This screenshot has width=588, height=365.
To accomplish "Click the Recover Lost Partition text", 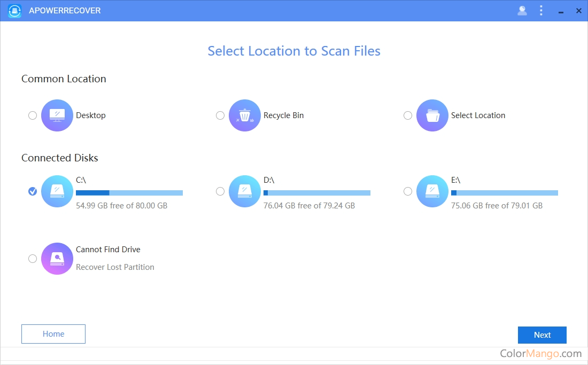I will coord(115,267).
